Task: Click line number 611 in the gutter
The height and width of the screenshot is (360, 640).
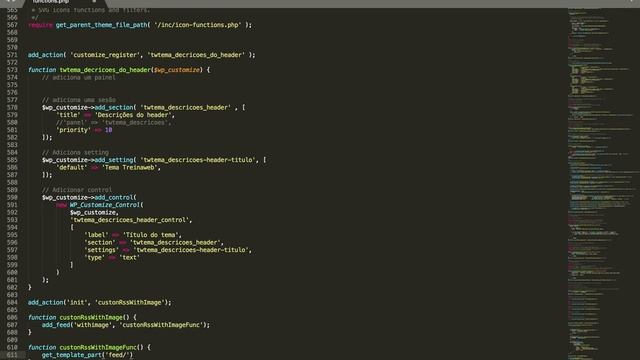Action: [x=12, y=355]
